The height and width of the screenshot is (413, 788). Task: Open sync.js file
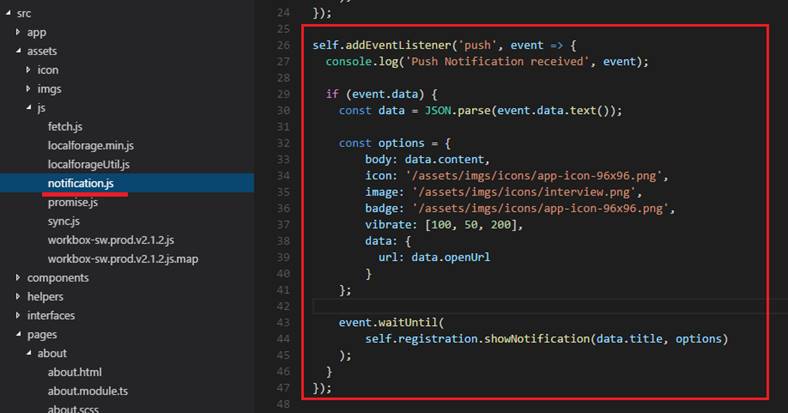(x=63, y=221)
